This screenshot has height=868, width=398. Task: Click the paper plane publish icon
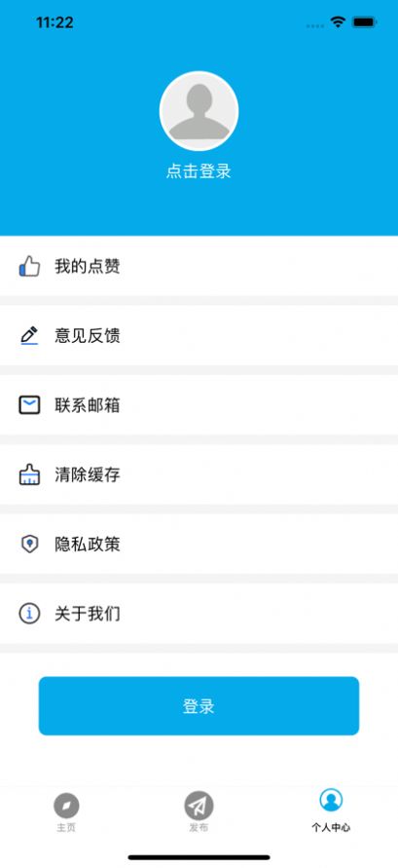point(199,806)
